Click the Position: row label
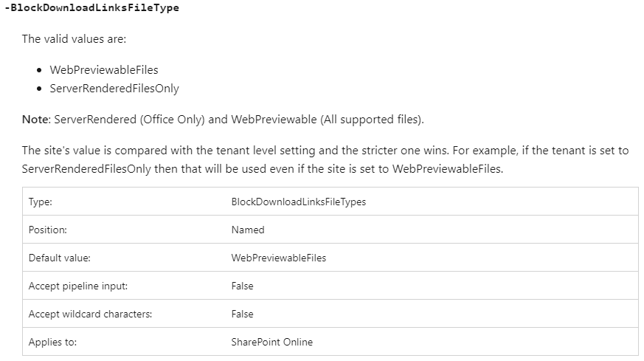The width and height of the screenshot is (644, 361). 48,230
